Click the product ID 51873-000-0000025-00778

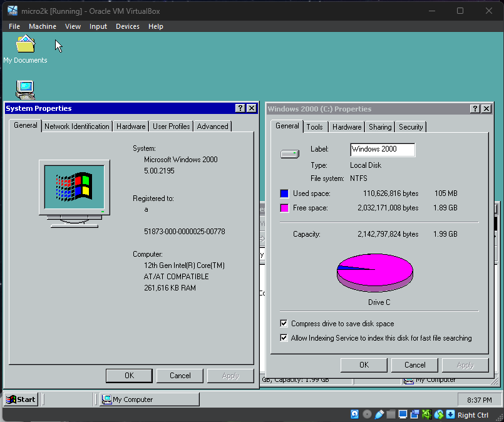185,232
